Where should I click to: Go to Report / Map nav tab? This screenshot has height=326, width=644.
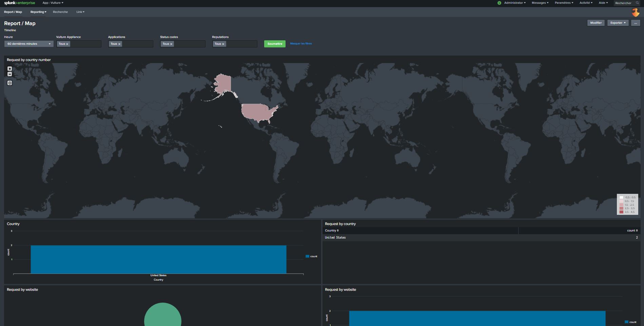[x=13, y=12]
